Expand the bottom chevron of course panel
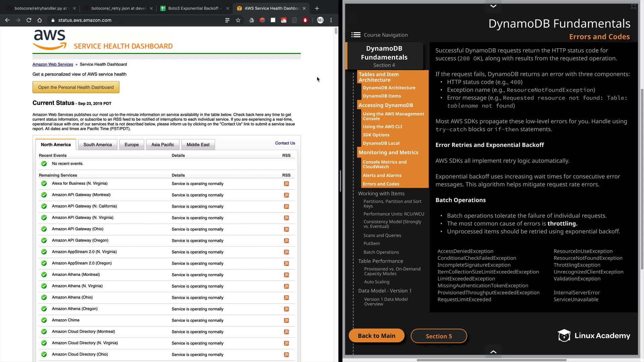Screen dimensions: 644x362 [x=493, y=352]
